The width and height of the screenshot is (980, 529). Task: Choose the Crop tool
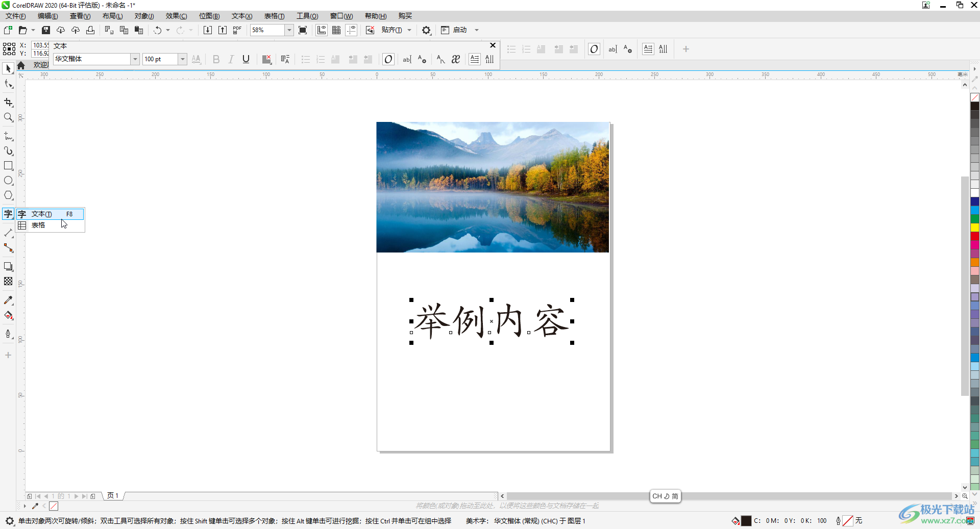[x=8, y=103]
